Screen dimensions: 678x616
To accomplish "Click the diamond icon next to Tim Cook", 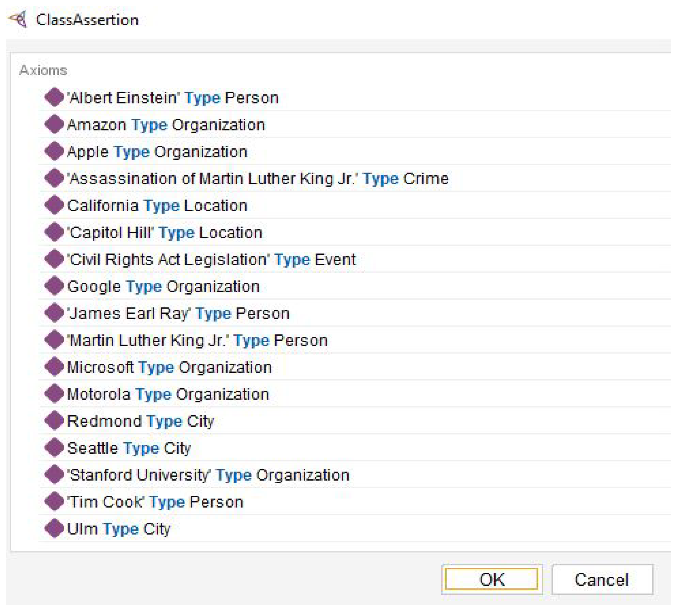I will 54,501.
